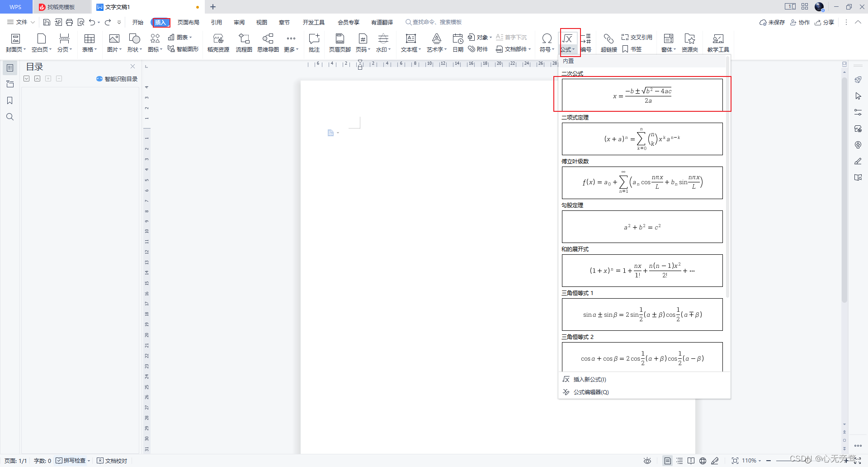
Task: Switch to outline view in status bar
Action: (679, 461)
